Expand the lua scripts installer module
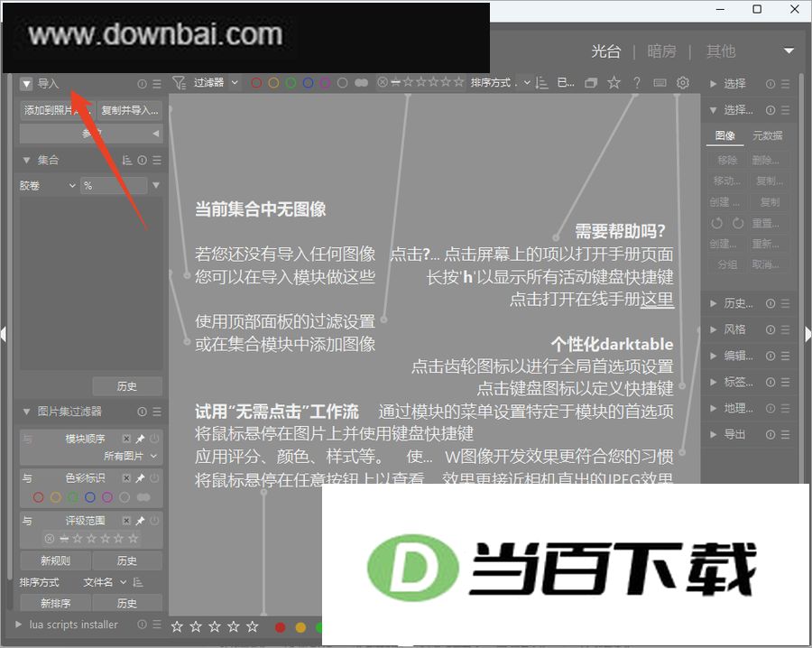This screenshot has height=648, width=812. 19,625
